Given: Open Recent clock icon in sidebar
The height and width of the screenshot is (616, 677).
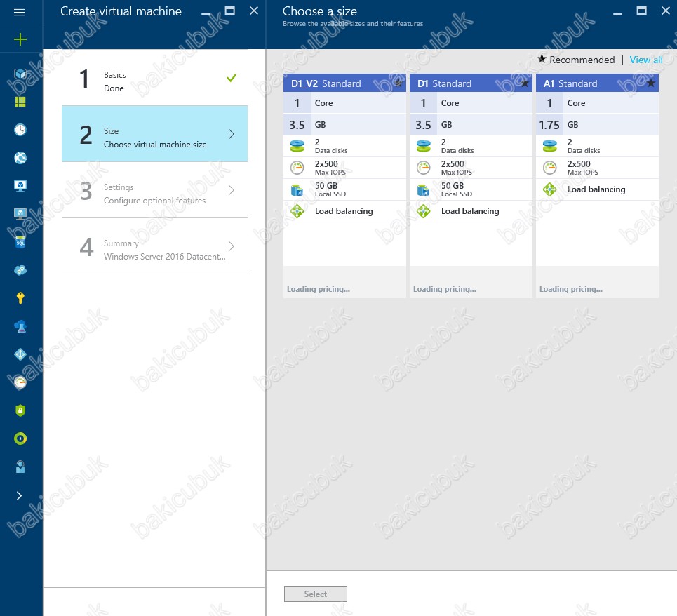Looking at the screenshot, I should pyautogui.click(x=20, y=130).
